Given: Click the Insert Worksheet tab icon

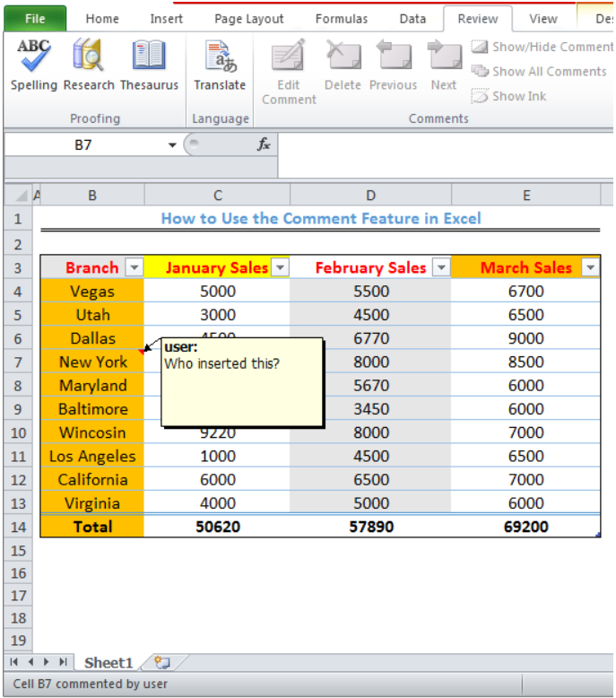Looking at the screenshot, I should (x=162, y=663).
